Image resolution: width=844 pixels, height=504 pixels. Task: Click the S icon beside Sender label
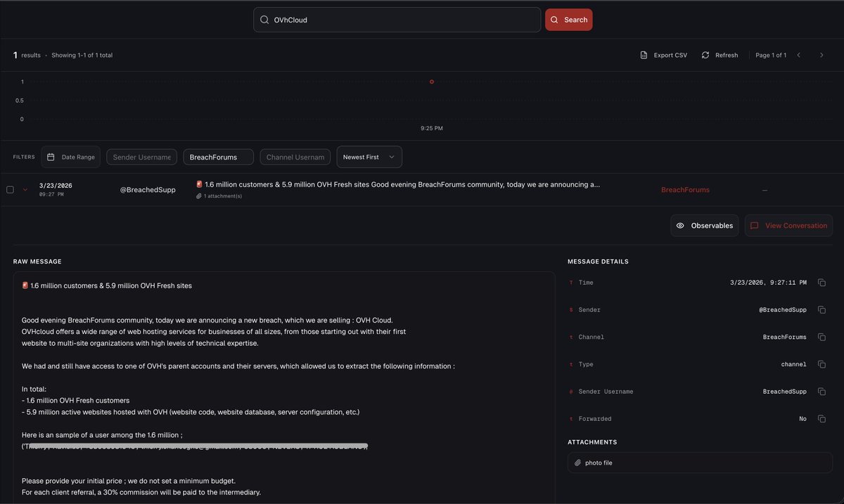pyautogui.click(x=571, y=310)
